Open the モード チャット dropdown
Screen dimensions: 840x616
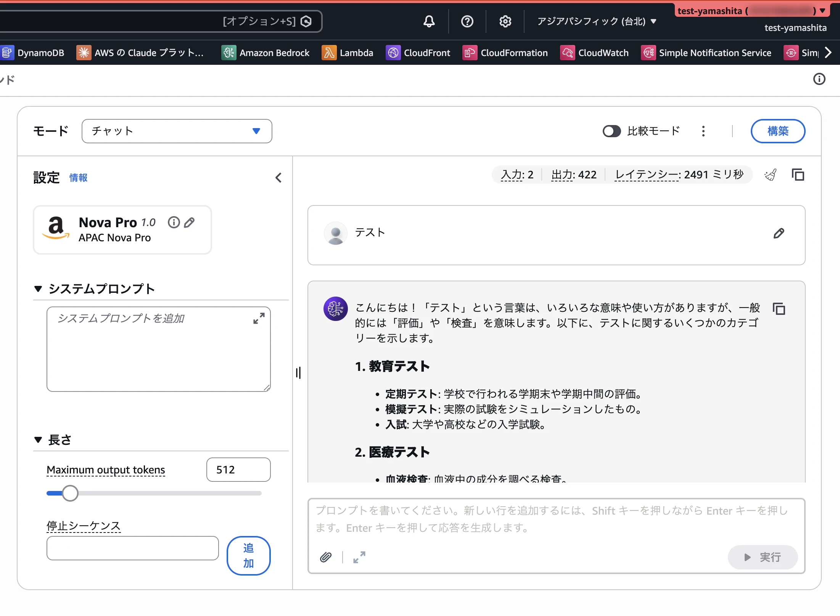(177, 131)
